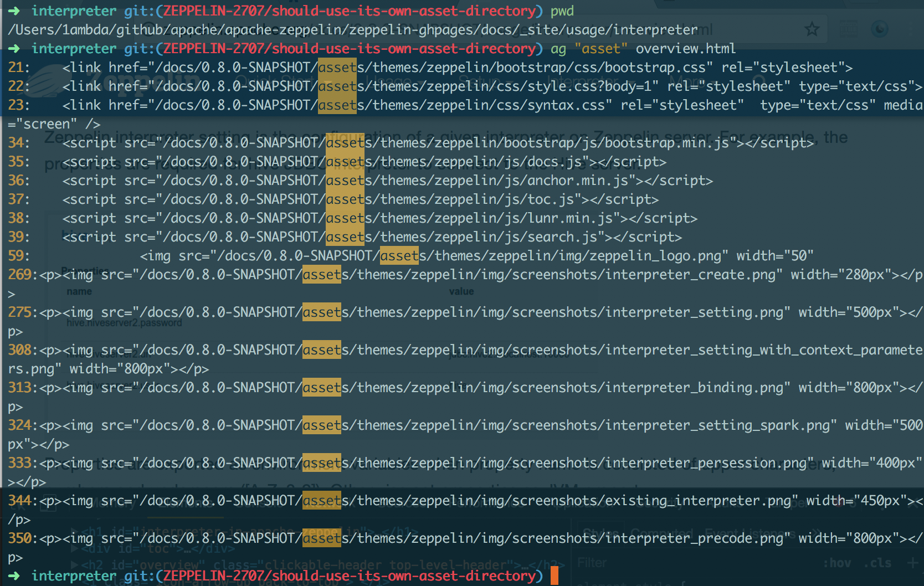
Task: Click line 35 docs.js script result
Action: pos(337,162)
